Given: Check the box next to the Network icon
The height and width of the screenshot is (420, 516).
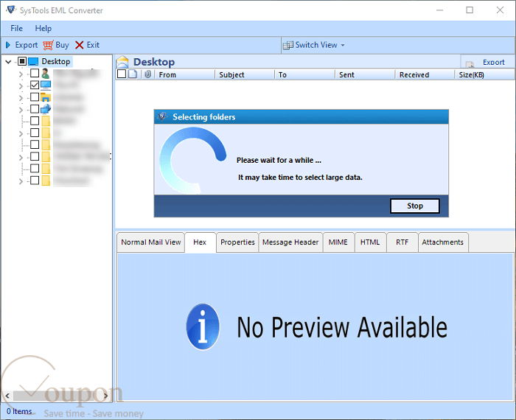Looking at the screenshot, I should coord(35,108).
